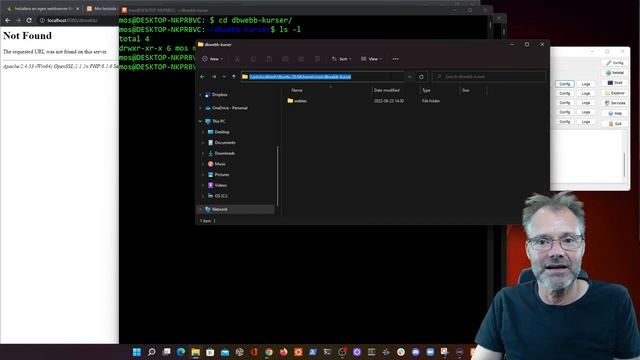Click the Copy icon in Explorer toolbar
Screen dimensions: 640x360
coord(253,59)
